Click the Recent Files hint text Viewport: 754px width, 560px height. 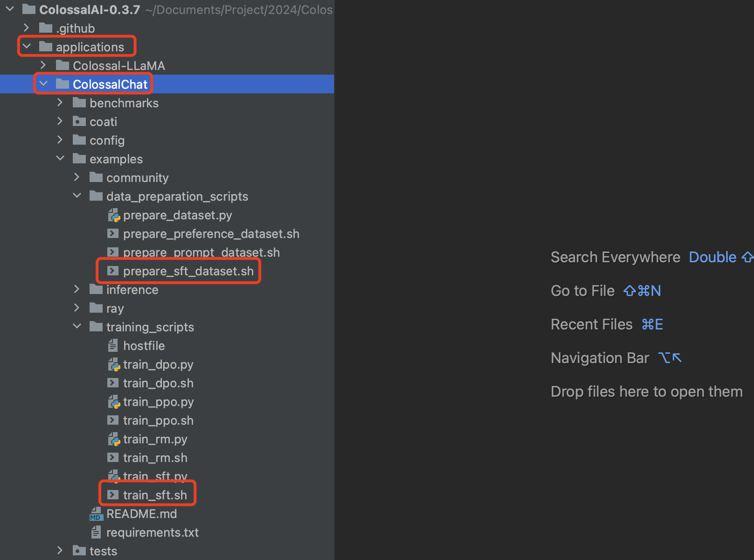click(x=591, y=324)
